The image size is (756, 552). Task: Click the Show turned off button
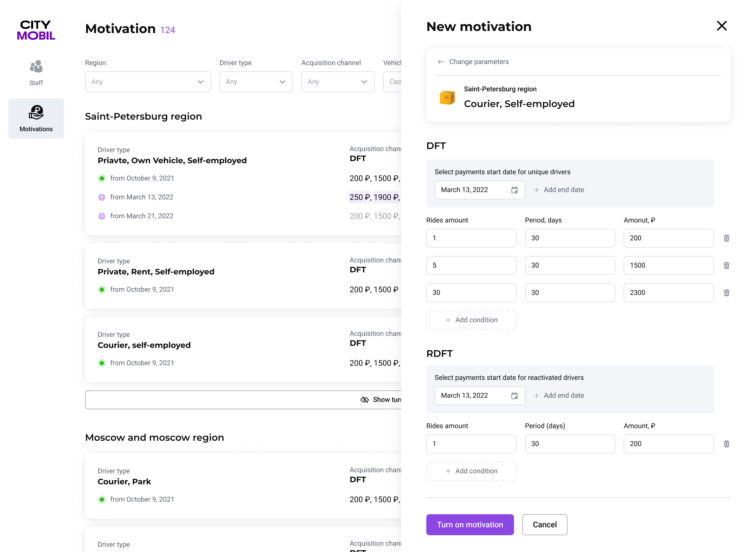pos(243,400)
